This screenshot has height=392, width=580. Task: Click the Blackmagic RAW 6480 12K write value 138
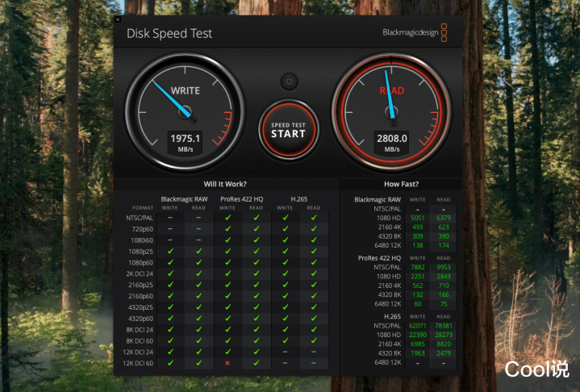point(418,245)
